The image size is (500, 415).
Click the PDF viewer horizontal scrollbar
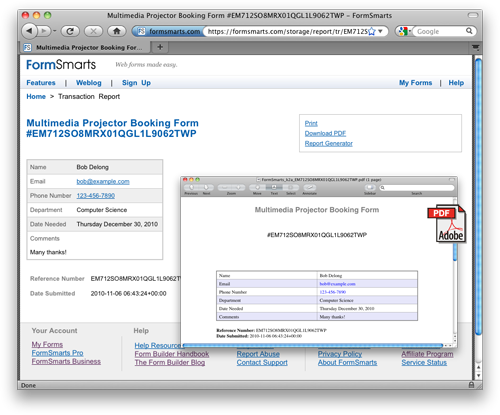[x=313, y=345]
